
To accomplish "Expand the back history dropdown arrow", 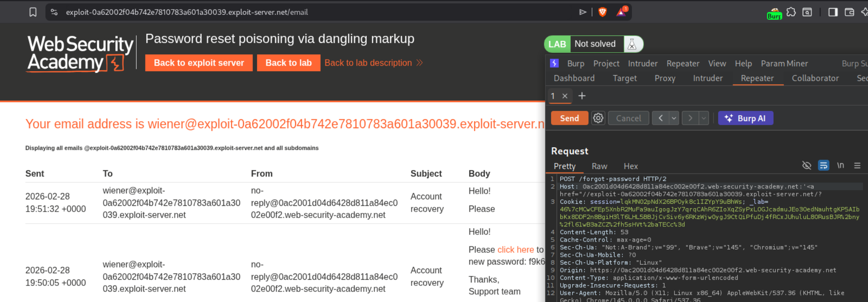I will 674,118.
